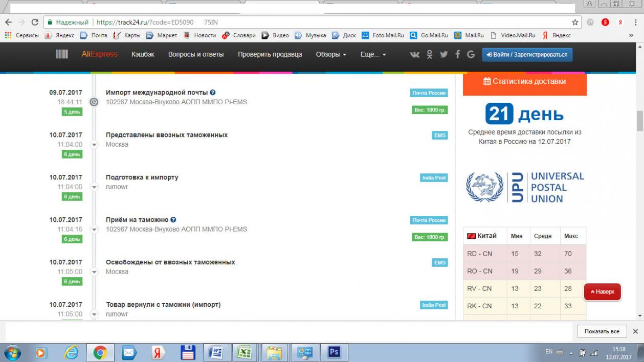This screenshot has width=644, height=362.
Task: Open the Twitter bird icon
Action: tap(443, 55)
